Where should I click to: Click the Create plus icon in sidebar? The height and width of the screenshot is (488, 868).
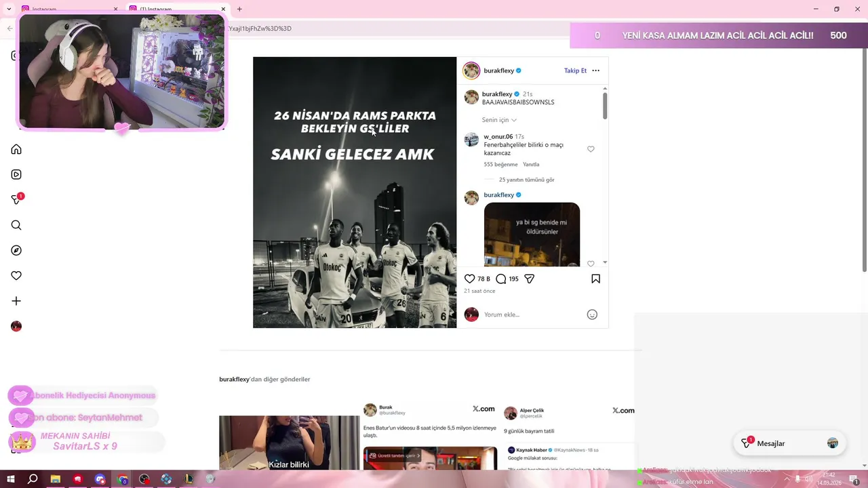coord(16,301)
